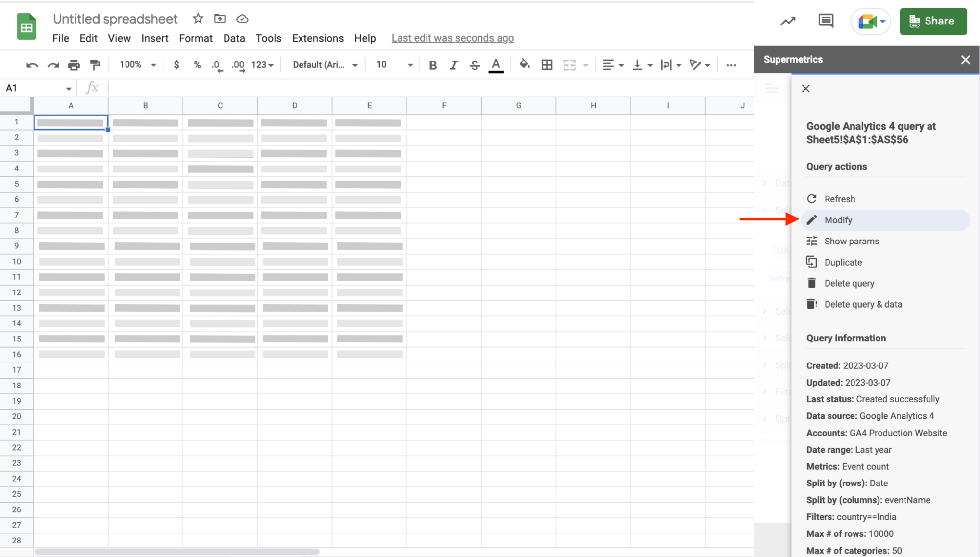This screenshot has width=980, height=557.
Task: Open the font family Default dropdown
Action: (325, 65)
